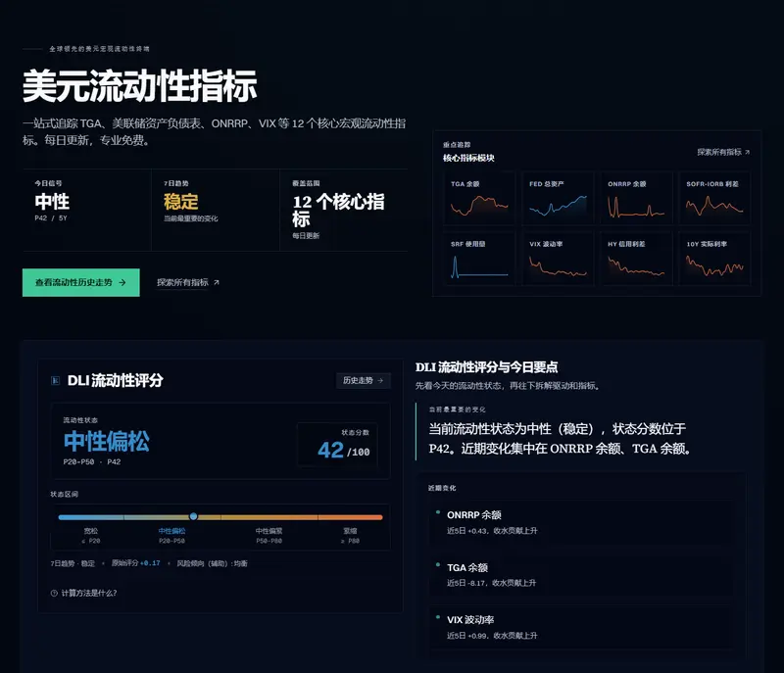This screenshot has width=784, height=673.
Task: Open the FED 总资产 chart card
Action: 558,198
